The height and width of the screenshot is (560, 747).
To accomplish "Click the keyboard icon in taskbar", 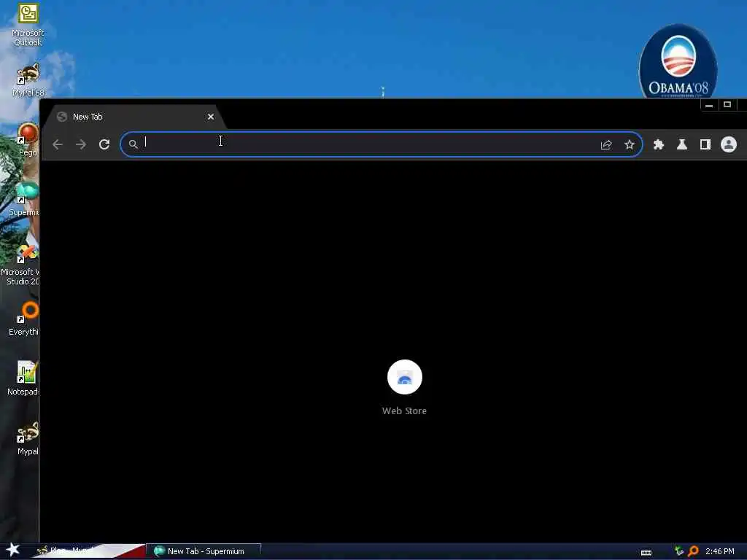I will pos(646,553).
